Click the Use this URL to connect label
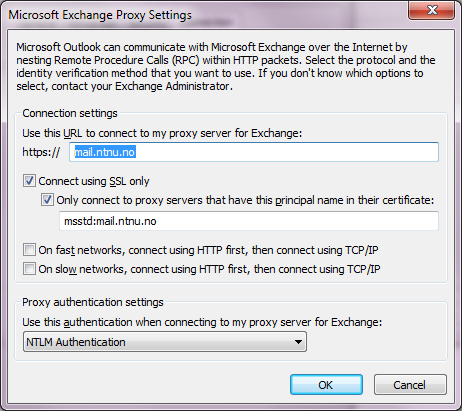This screenshot has width=462, height=411. [162, 133]
